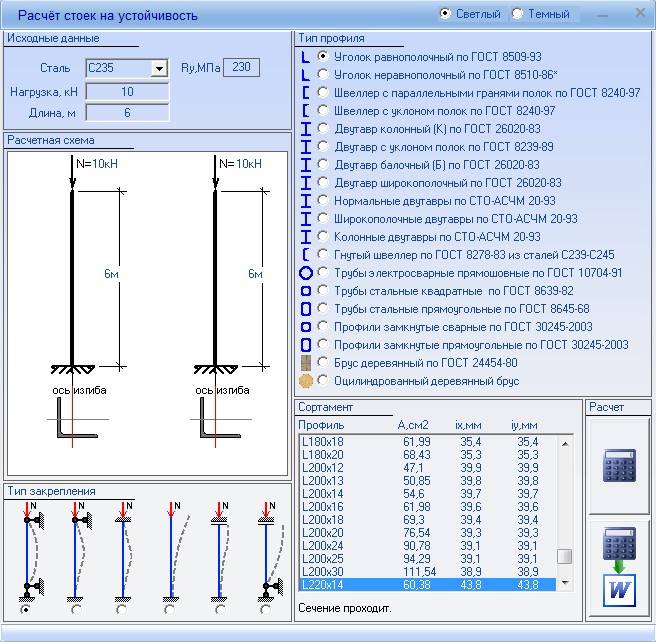Select Уголок равнополочный по ГОСТ 8509-93
The width and height of the screenshot is (656, 642).
(x=323, y=56)
